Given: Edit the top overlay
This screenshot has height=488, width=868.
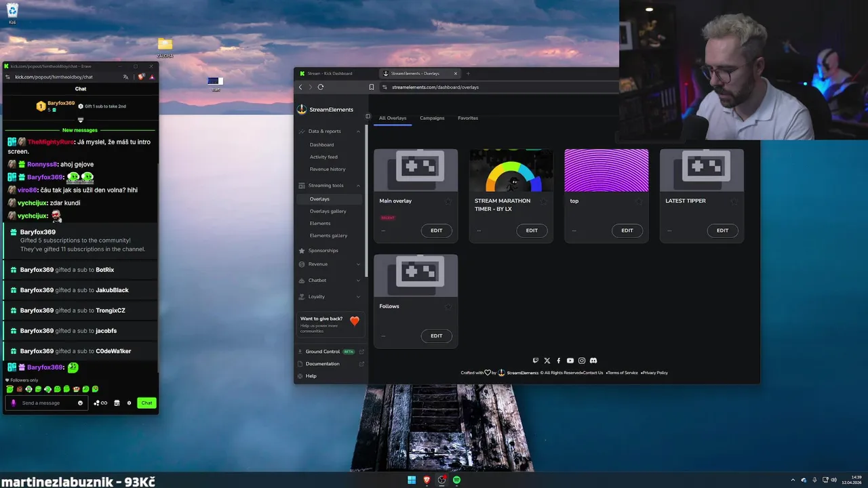Looking at the screenshot, I should [627, 230].
